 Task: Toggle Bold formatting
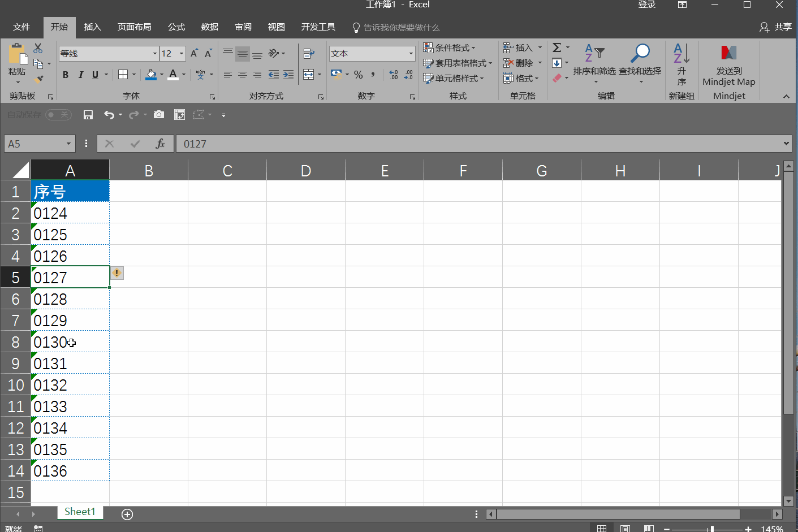pyautogui.click(x=66, y=75)
